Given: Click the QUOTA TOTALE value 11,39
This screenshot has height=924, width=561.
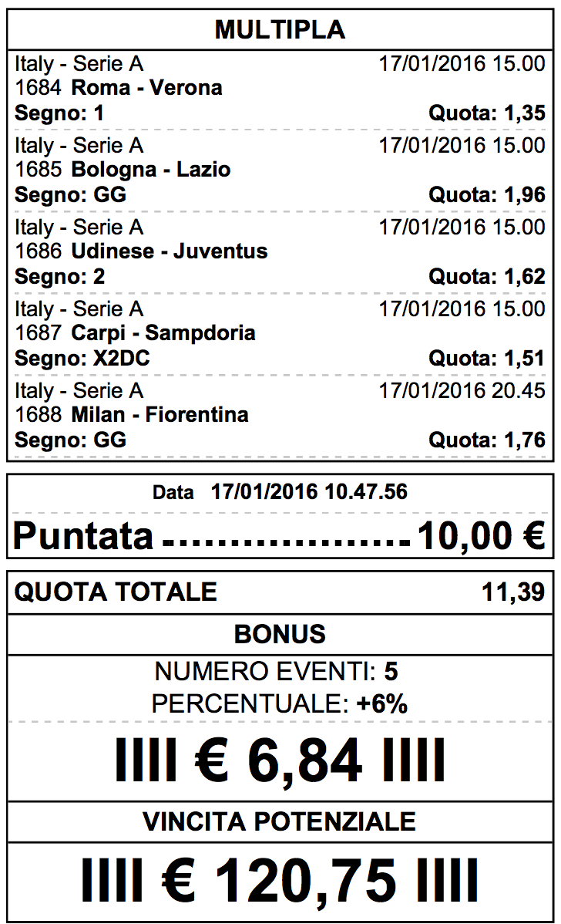Looking at the screenshot, I should pos(513,592).
